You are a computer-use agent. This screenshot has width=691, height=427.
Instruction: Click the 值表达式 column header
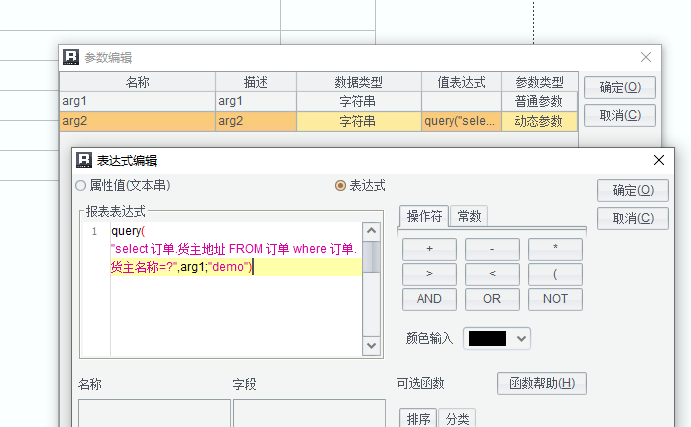click(x=461, y=82)
